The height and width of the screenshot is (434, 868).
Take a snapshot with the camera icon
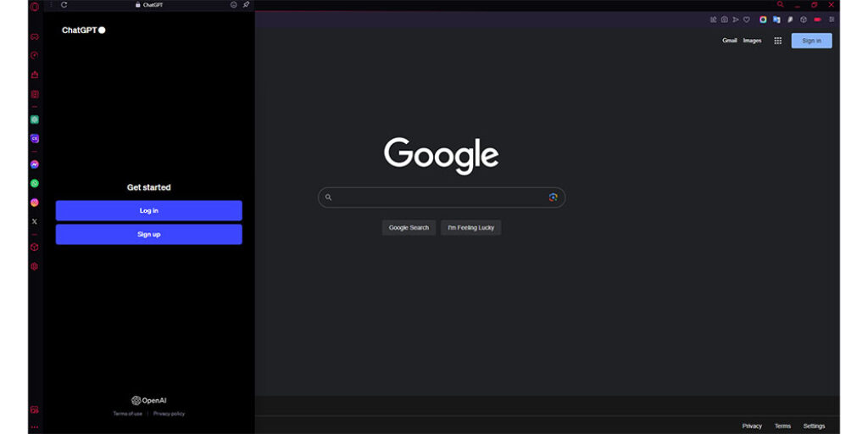pyautogui.click(x=725, y=19)
